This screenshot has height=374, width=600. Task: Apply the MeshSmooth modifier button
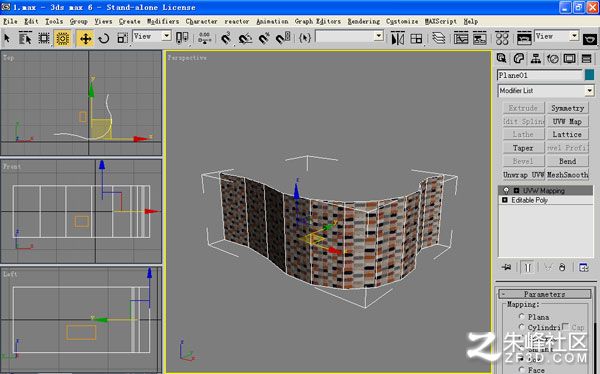567,175
